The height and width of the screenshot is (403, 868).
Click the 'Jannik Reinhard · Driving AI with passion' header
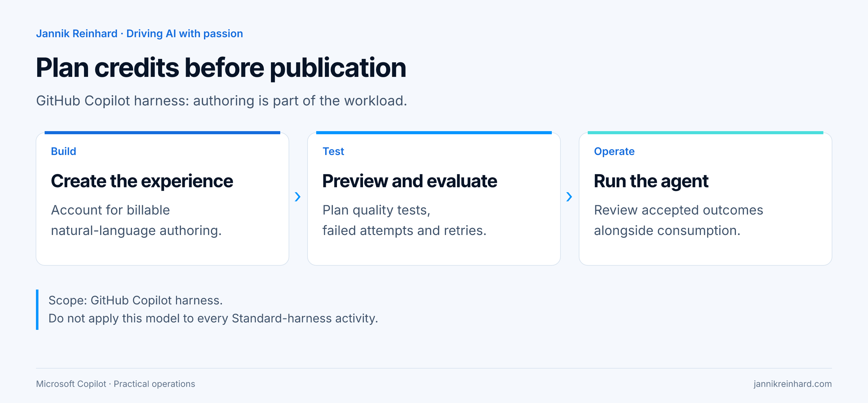pyautogui.click(x=139, y=34)
